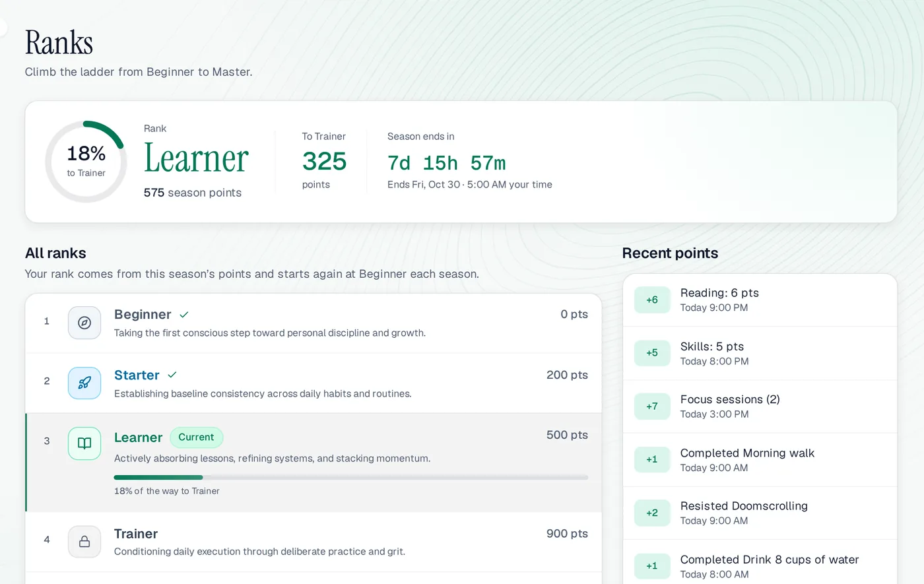924x584 pixels.
Task: Open the 'Completed Morning walk' entry
Action: pos(760,460)
